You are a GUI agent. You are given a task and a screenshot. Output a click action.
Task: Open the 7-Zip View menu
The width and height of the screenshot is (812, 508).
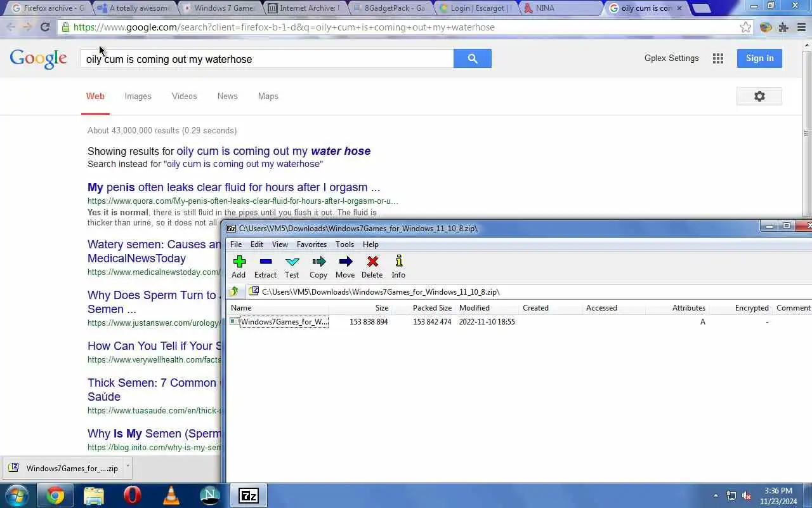pos(280,244)
